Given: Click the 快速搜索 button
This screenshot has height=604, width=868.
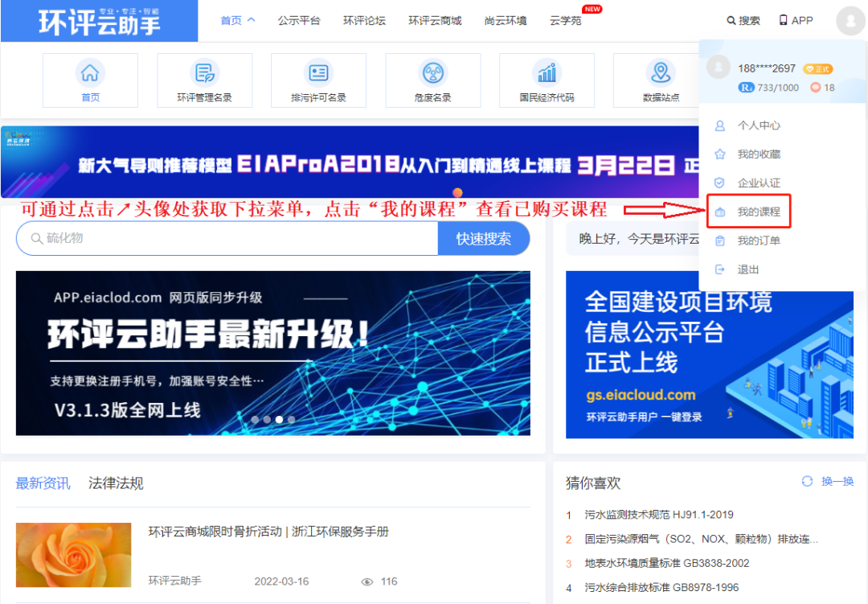Looking at the screenshot, I should [484, 238].
